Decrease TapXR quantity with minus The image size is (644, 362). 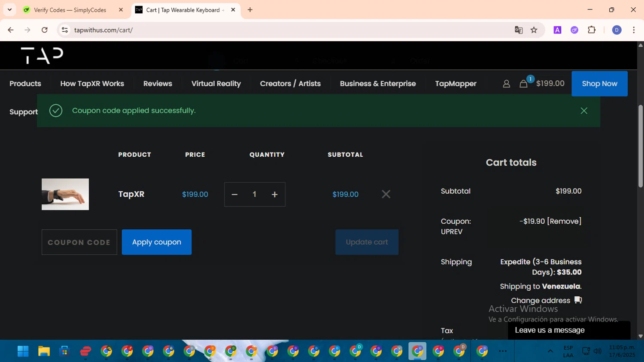(x=234, y=195)
